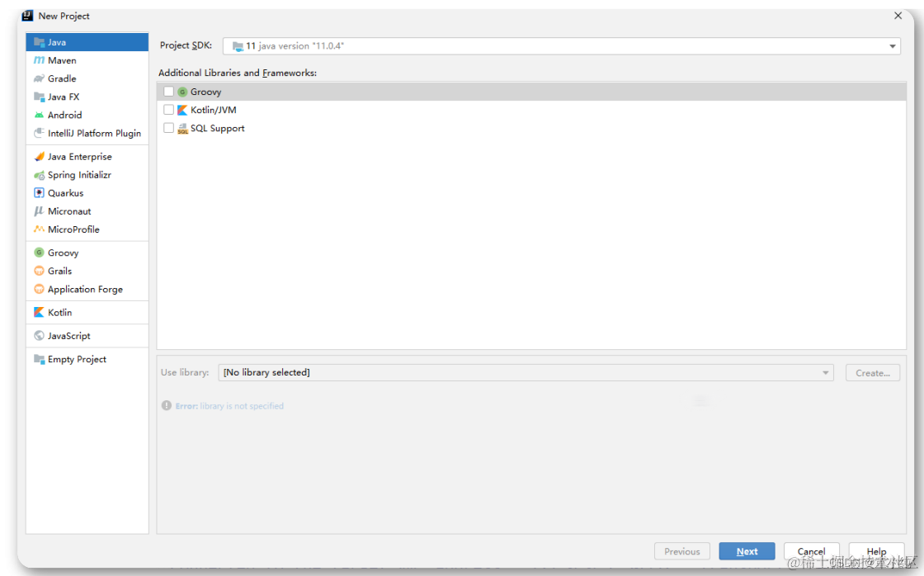This screenshot has width=924, height=576.
Task: Click the IntelliJ logo in title bar
Action: coord(27,16)
